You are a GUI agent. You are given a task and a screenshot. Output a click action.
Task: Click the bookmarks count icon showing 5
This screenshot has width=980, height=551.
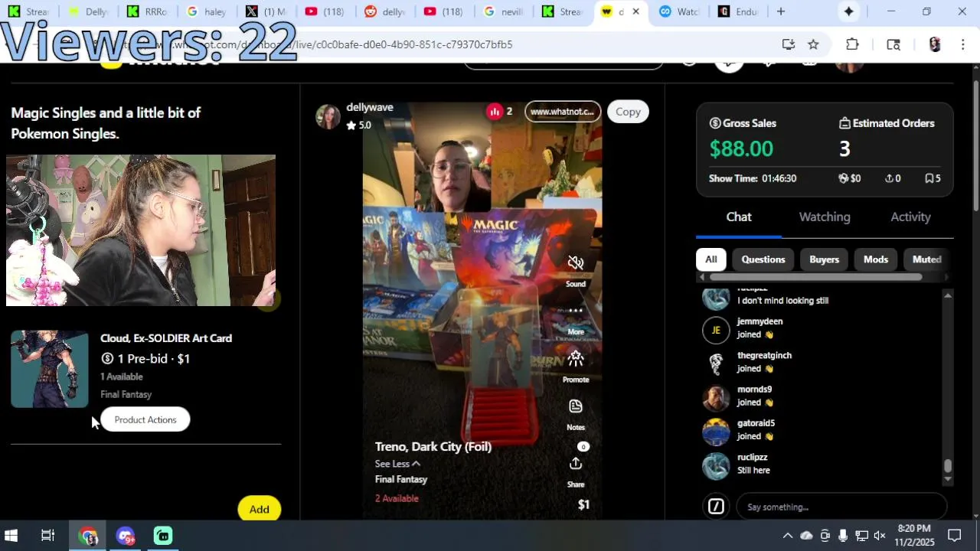(x=929, y=178)
